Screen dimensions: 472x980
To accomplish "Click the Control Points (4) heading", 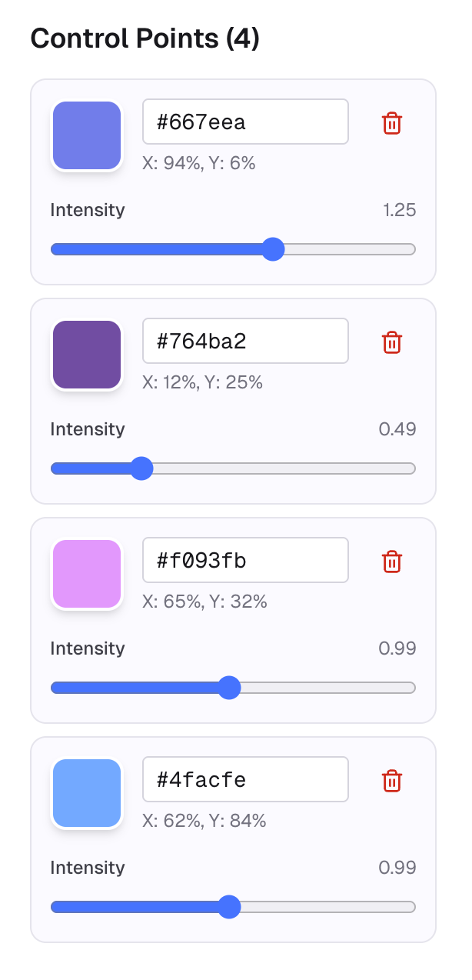I will (x=145, y=38).
